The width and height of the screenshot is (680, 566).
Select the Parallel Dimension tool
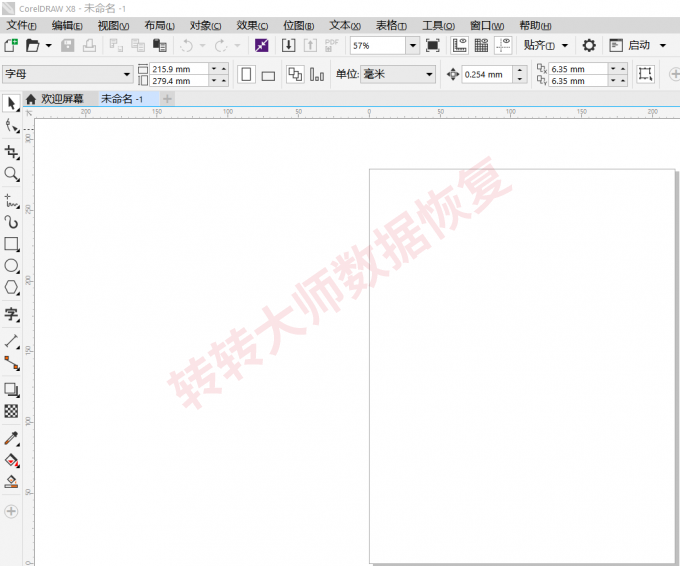[11, 341]
